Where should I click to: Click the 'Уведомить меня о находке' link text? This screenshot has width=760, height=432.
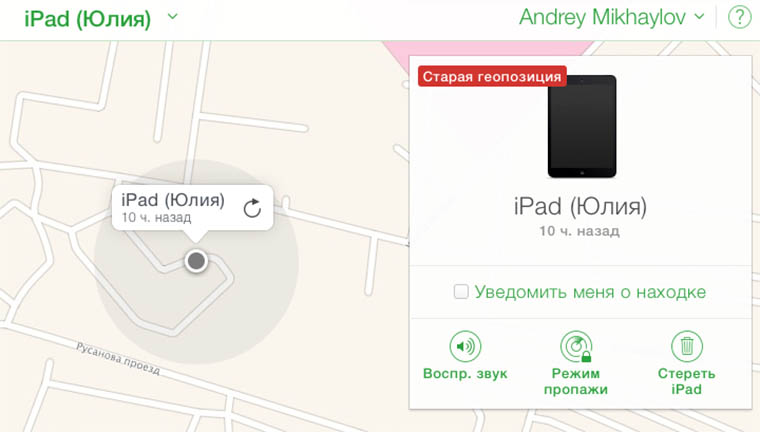pos(590,292)
